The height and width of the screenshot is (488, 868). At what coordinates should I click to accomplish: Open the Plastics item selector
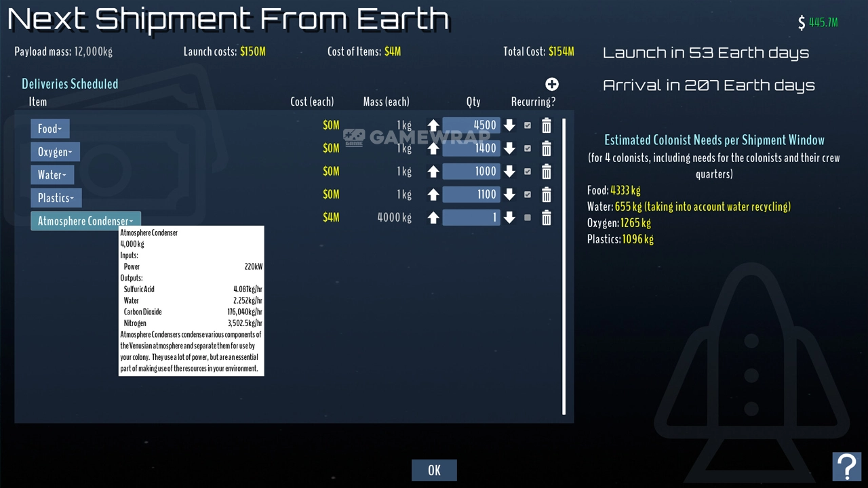[x=56, y=198]
